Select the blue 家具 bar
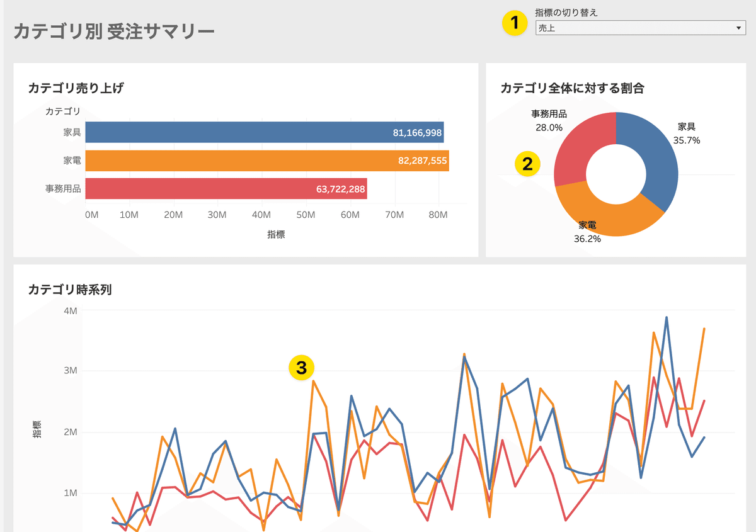 (x=265, y=132)
